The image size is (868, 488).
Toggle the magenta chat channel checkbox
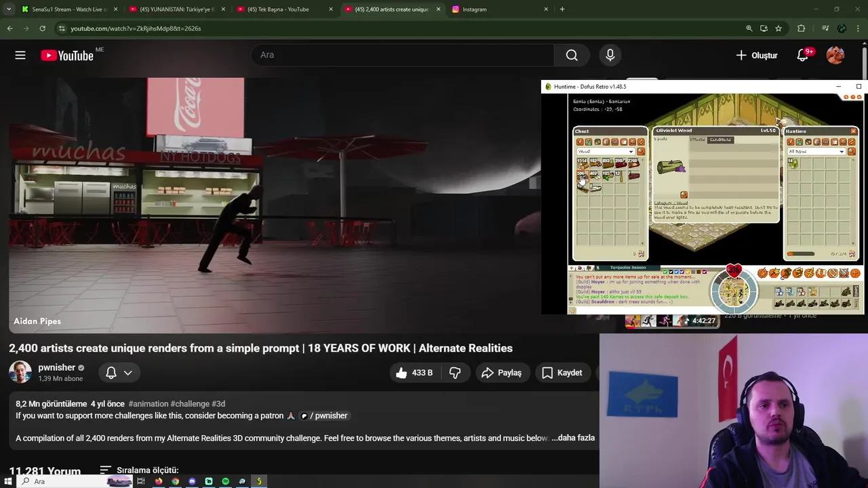705,272
